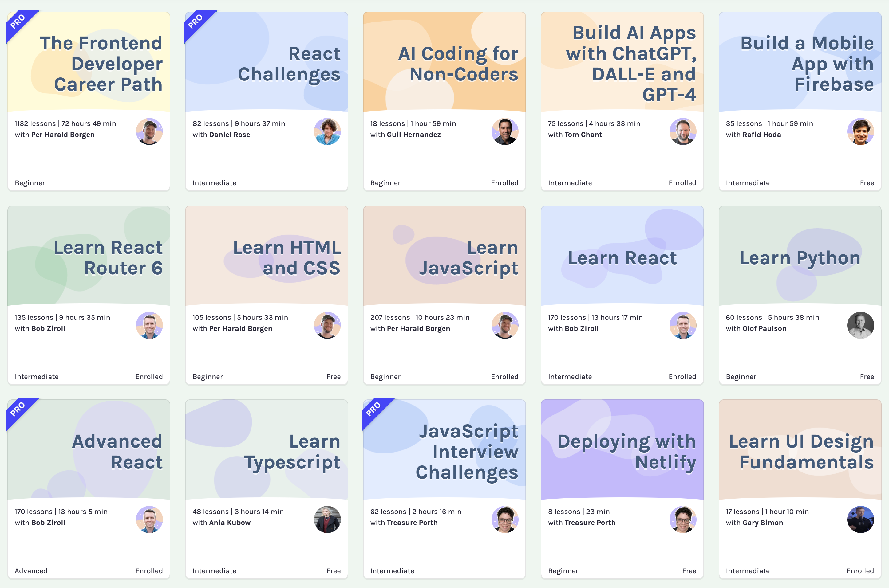Click Olof Paulson's grayscale avatar

click(860, 326)
